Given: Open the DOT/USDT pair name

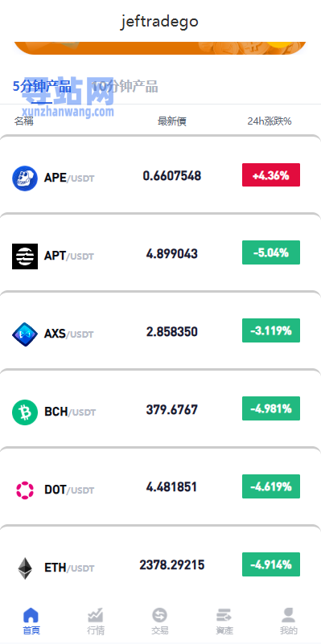Looking at the screenshot, I should coord(69,490).
